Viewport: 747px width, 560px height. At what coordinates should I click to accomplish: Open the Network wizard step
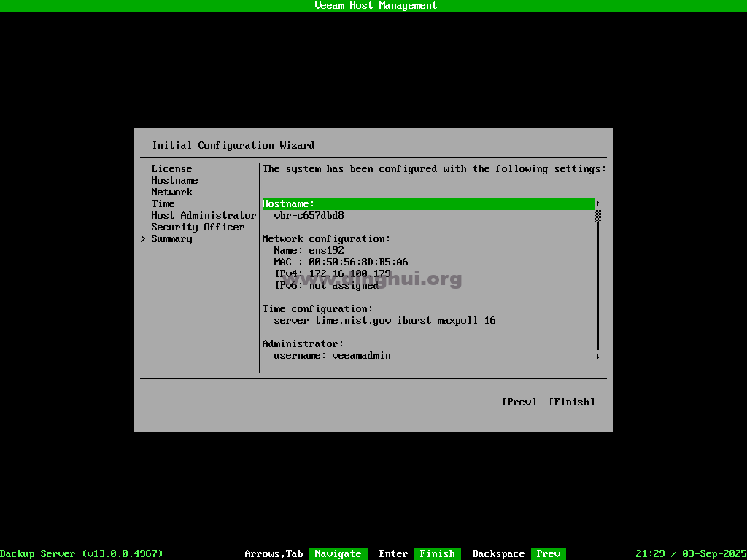point(171,192)
